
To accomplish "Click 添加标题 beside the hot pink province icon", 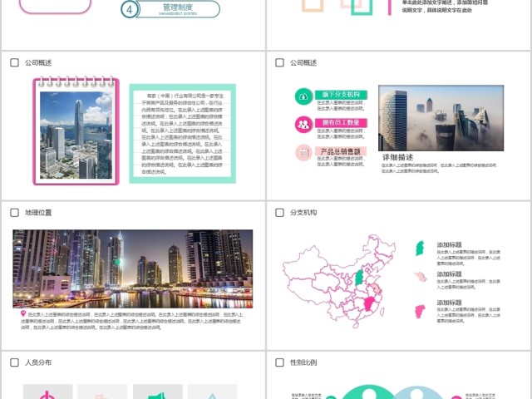I will pyautogui.click(x=449, y=303).
